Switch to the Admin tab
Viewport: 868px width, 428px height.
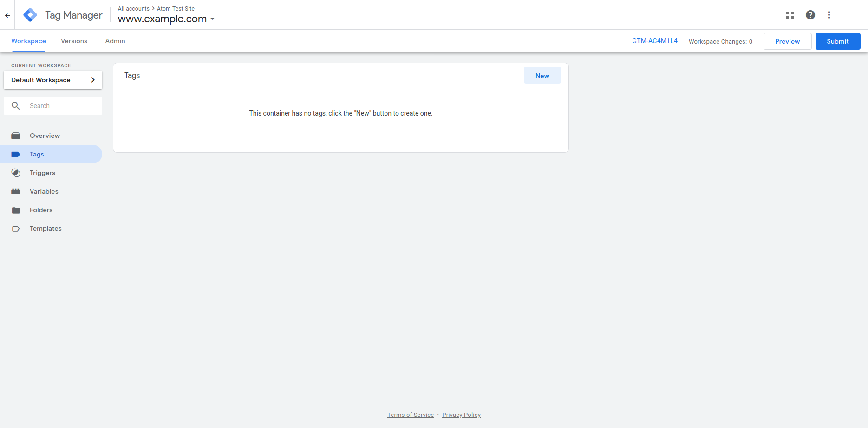pyautogui.click(x=115, y=41)
